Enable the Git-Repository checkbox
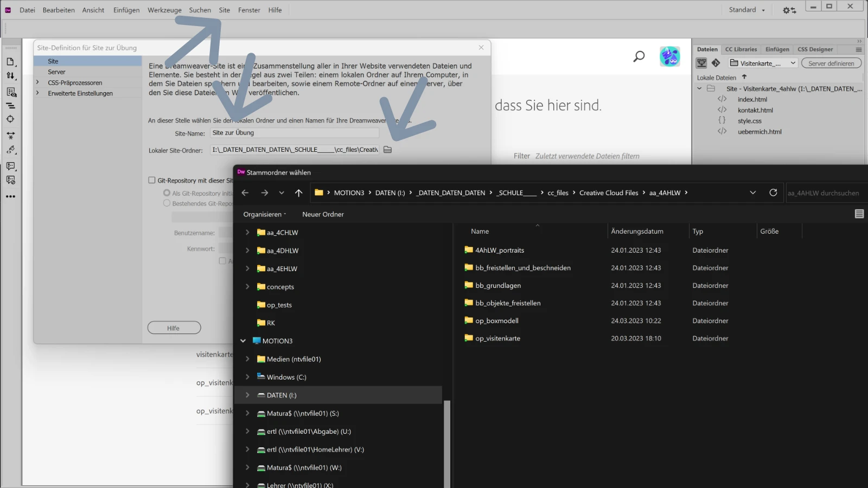This screenshot has width=868, height=488. click(152, 180)
